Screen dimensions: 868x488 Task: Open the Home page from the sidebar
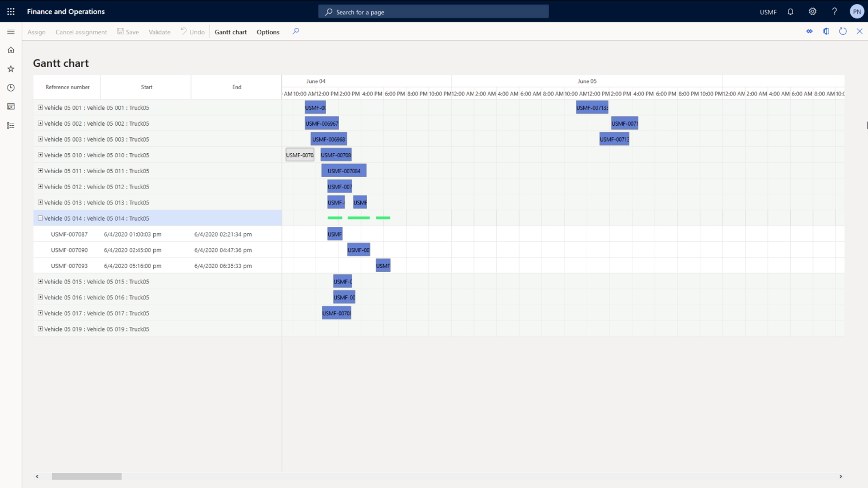coord(10,50)
